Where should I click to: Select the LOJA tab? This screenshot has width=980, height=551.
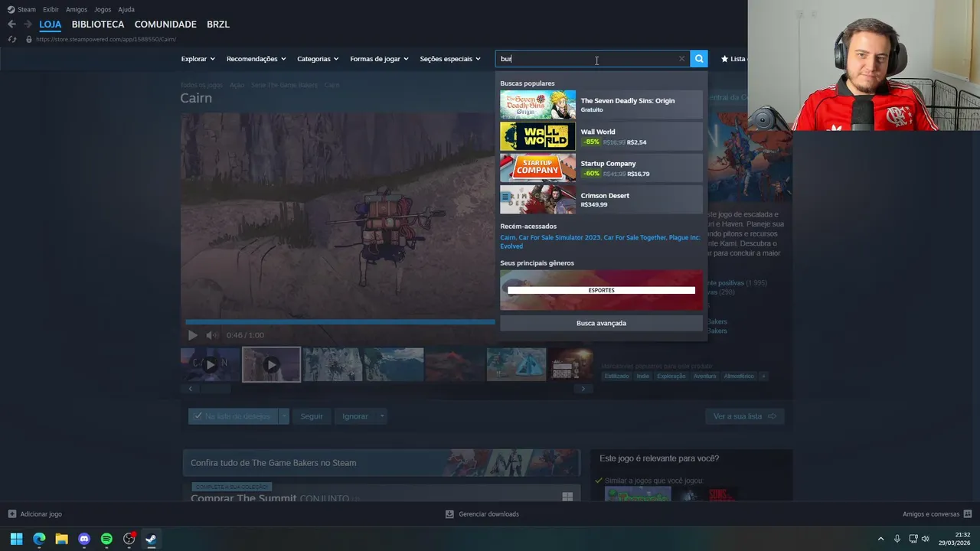pyautogui.click(x=51, y=24)
